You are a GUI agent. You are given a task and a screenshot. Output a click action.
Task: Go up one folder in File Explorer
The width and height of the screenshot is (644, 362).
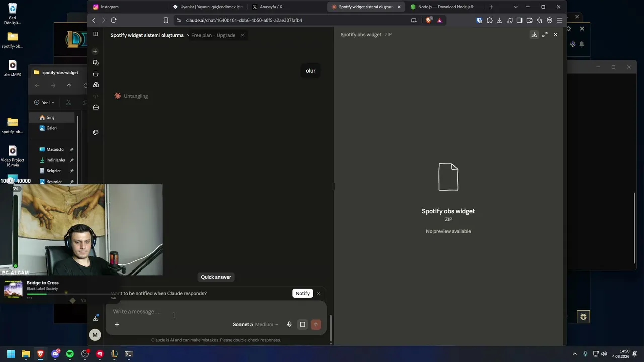coord(69,85)
